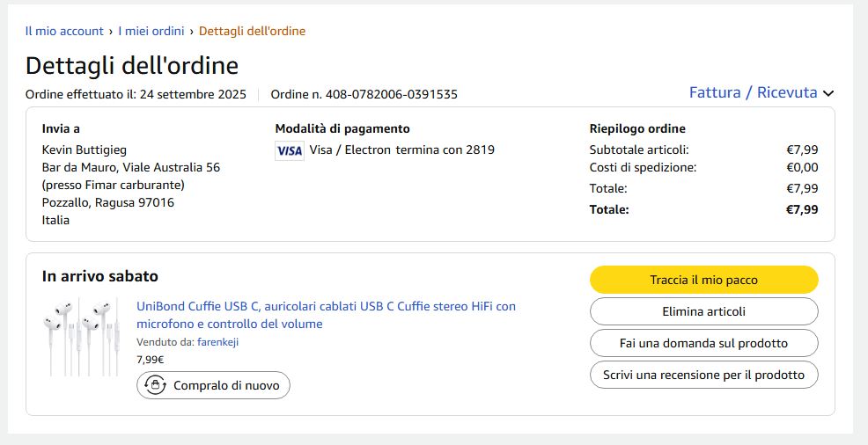Open the UniBond Cuffie USB C product link
The image size is (868, 445).
(x=326, y=315)
